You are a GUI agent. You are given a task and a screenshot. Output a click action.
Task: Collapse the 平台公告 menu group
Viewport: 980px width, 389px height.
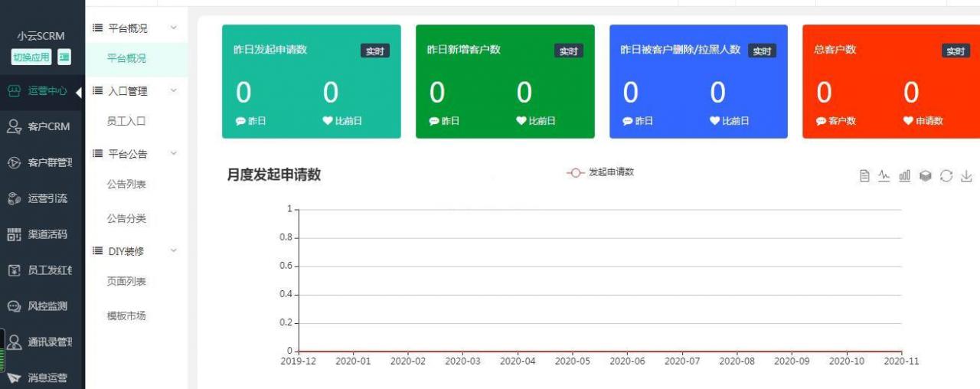coord(173,154)
